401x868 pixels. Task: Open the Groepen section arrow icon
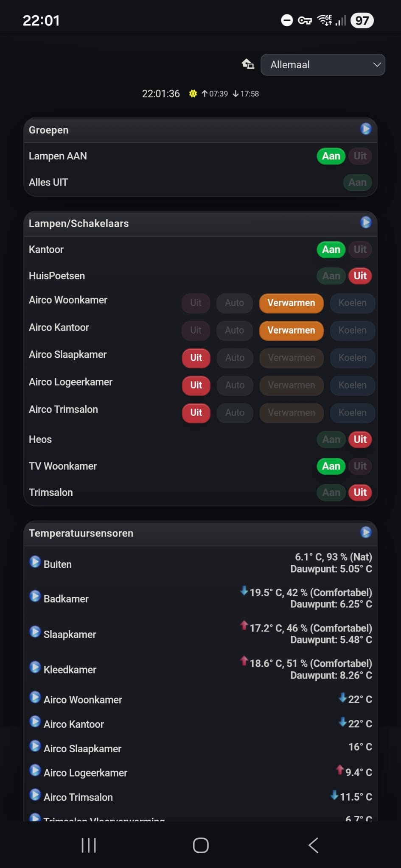365,129
